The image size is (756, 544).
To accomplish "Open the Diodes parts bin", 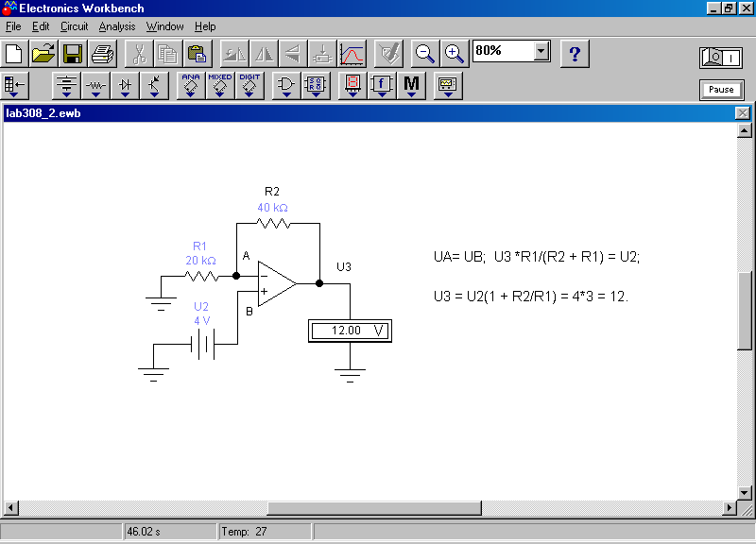I will pos(125,86).
